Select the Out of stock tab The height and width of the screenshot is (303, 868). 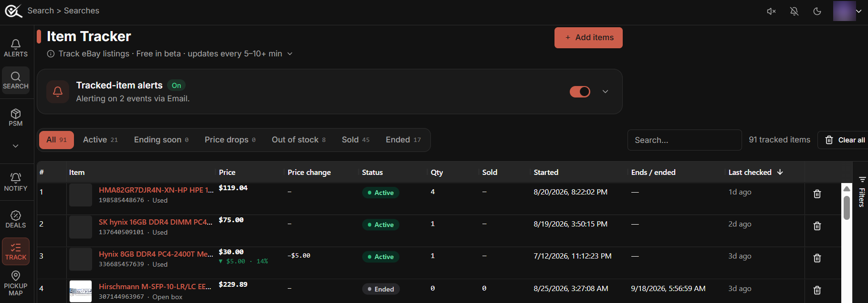(299, 140)
